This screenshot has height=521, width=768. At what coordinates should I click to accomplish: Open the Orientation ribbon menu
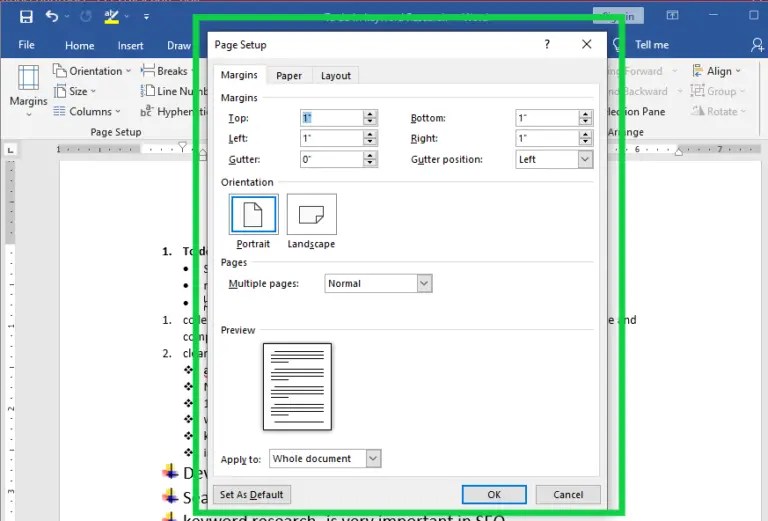click(x=92, y=71)
